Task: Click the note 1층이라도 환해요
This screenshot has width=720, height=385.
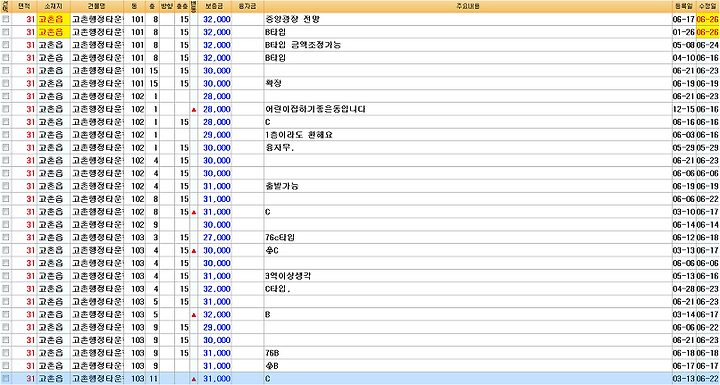Action: point(298,135)
